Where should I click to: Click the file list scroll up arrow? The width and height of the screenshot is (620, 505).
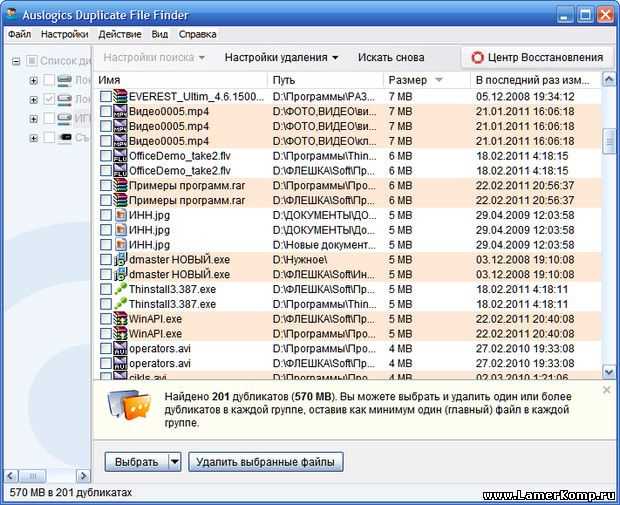[x=609, y=80]
